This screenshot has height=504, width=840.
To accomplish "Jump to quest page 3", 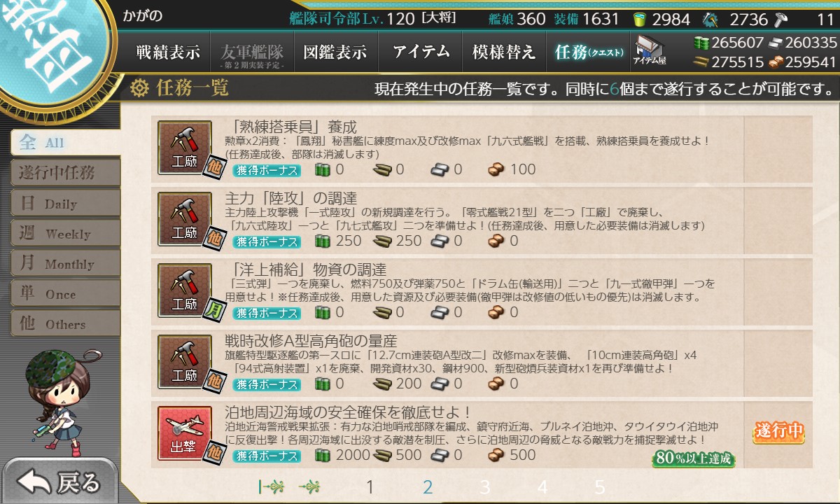I will (x=484, y=487).
